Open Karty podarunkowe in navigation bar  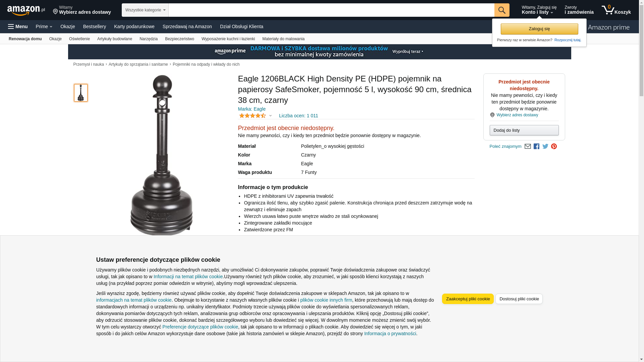(x=134, y=26)
